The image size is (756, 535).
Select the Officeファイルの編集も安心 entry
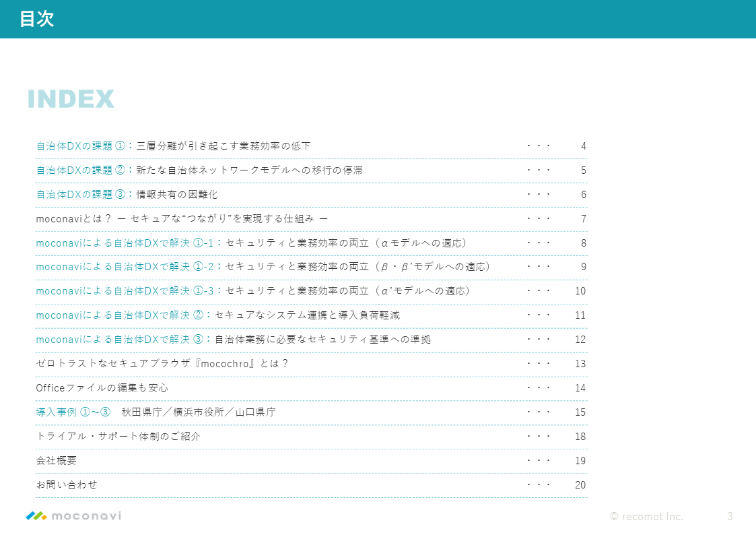[x=102, y=388]
